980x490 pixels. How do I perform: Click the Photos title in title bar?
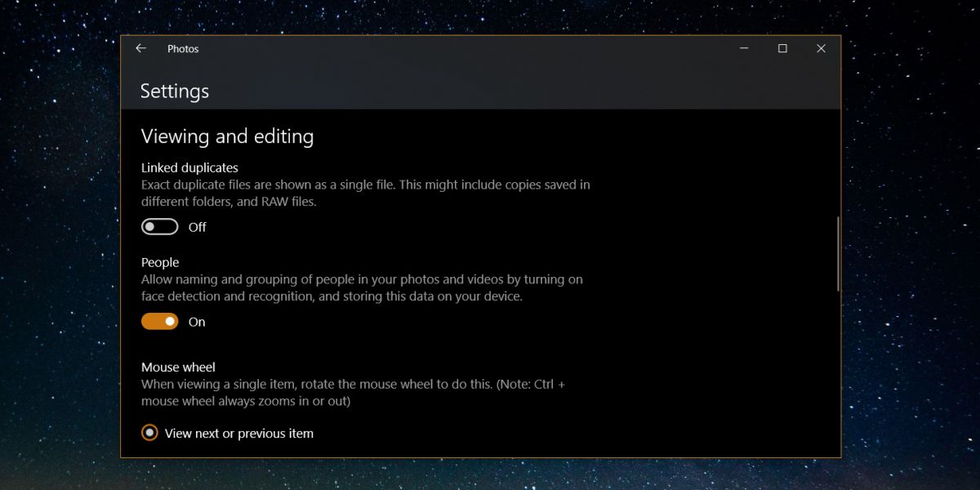(x=183, y=49)
